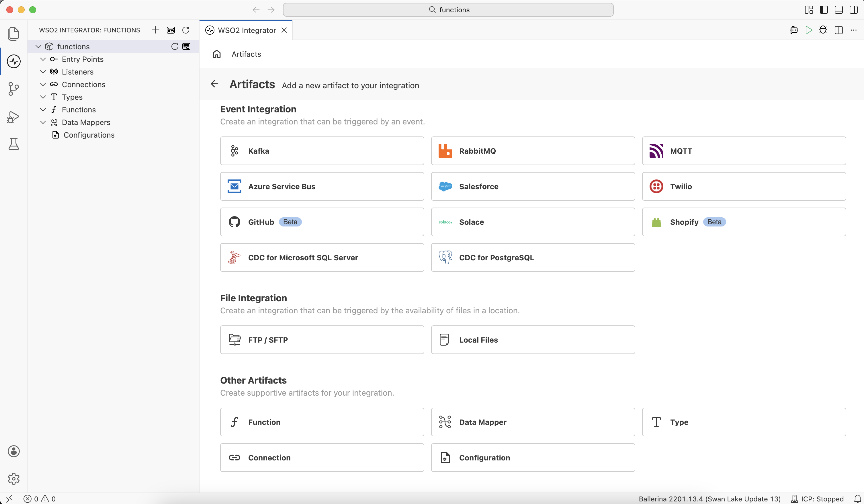Open WSO2 Integrator activity bar icon
Image resolution: width=864 pixels, height=504 pixels.
click(x=13, y=61)
